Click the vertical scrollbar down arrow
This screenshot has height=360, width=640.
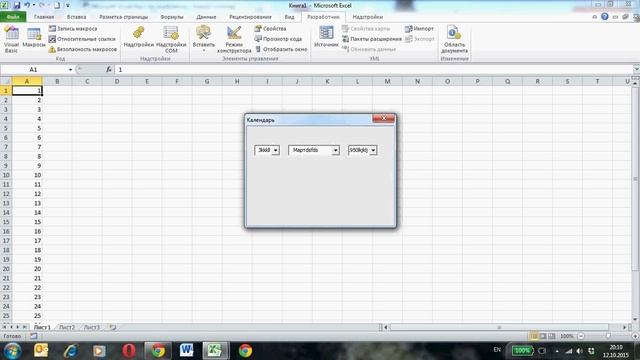pyautogui.click(x=635, y=320)
